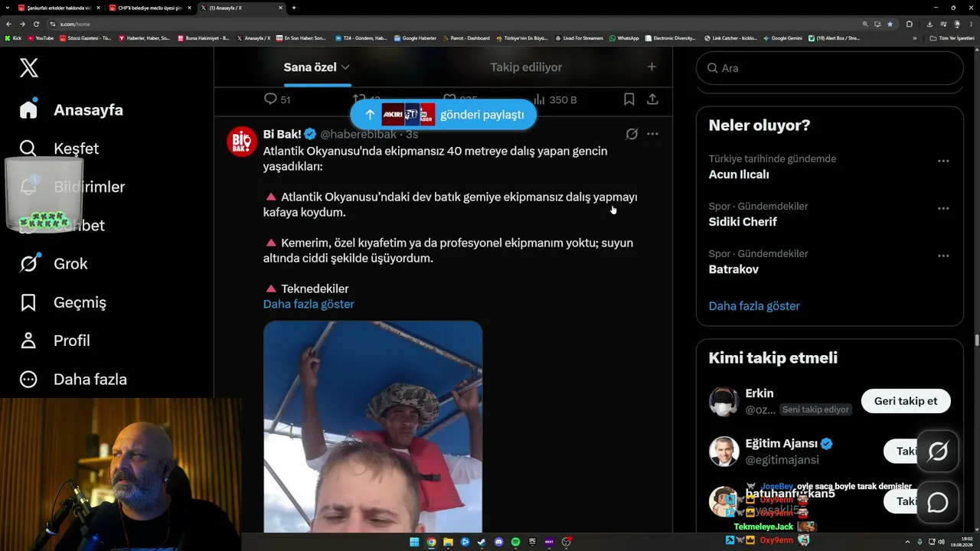Open Keşfet search page
The image size is (980, 551).
click(x=60, y=148)
